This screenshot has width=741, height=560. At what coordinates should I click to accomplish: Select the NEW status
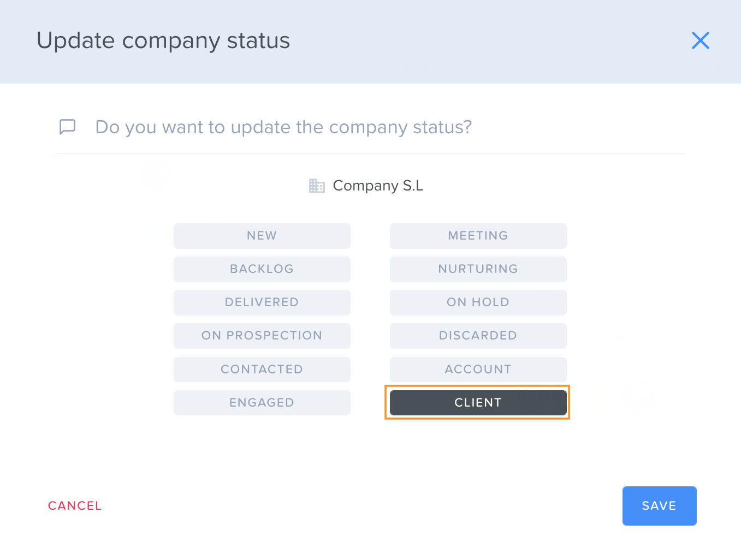[x=262, y=236]
